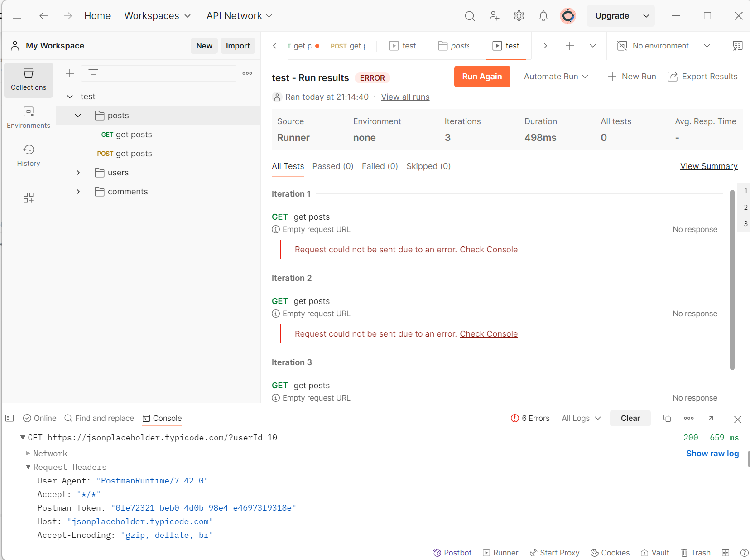Collapse the test collection

tap(70, 97)
